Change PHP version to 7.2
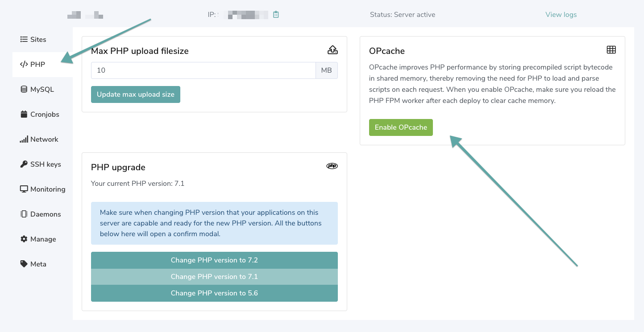 pos(214,260)
